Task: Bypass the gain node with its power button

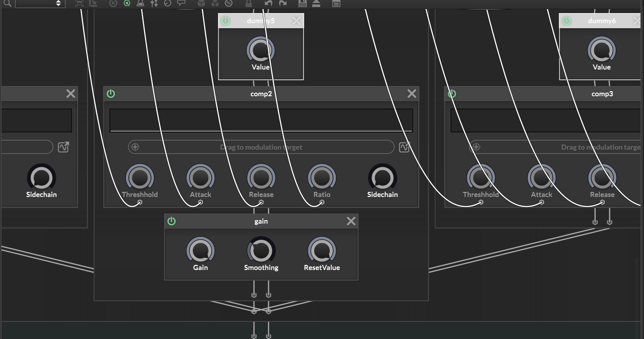Action: (x=172, y=221)
